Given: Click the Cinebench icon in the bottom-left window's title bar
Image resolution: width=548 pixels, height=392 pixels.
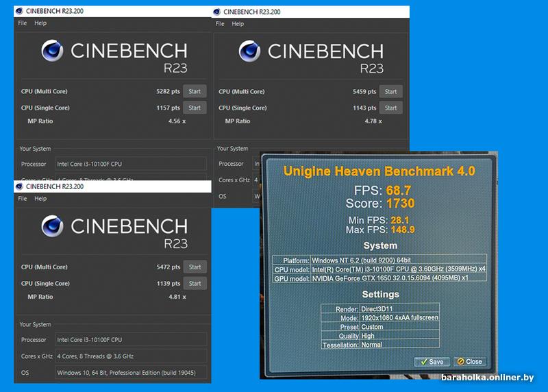Looking at the screenshot, I should point(18,186).
